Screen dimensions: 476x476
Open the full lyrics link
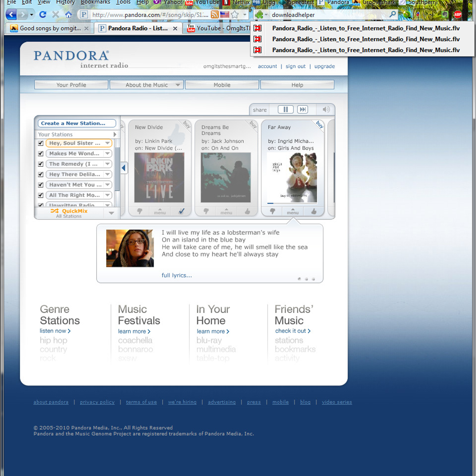pyautogui.click(x=177, y=275)
